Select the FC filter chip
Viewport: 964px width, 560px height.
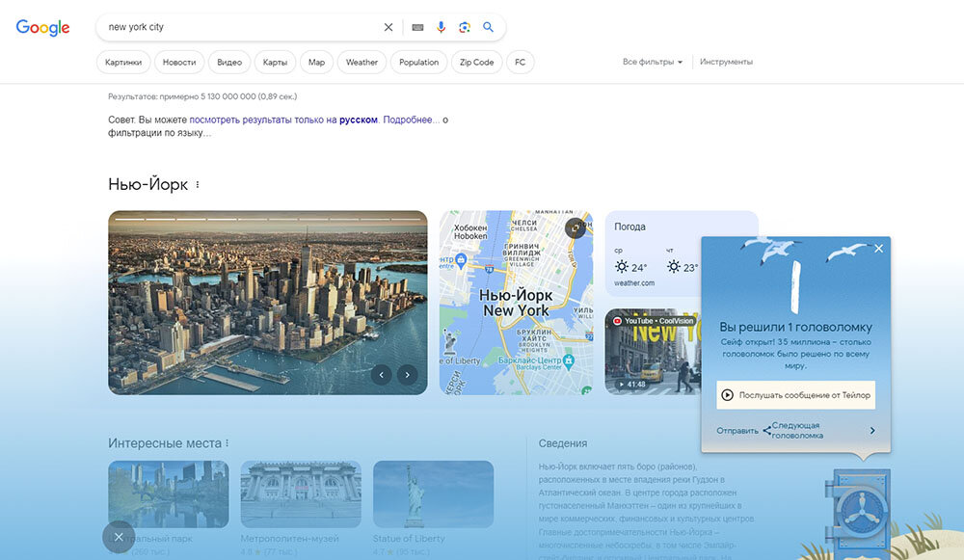(521, 62)
